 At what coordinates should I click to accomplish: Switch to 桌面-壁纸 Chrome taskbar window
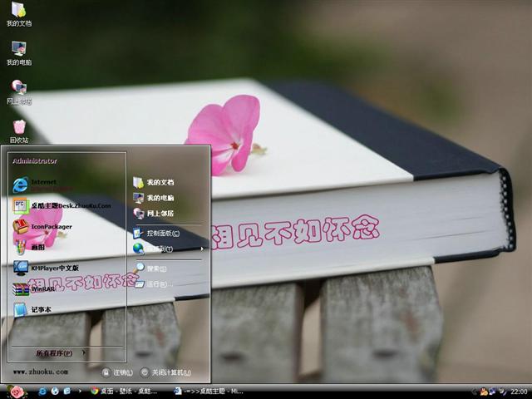point(124,392)
